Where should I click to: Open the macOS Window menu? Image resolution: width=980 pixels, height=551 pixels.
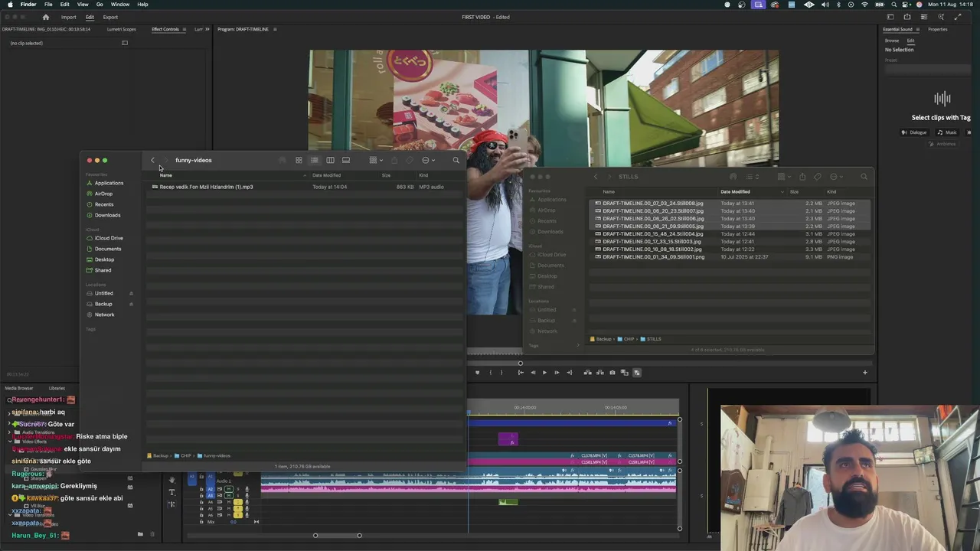pyautogui.click(x=120, y=5)
